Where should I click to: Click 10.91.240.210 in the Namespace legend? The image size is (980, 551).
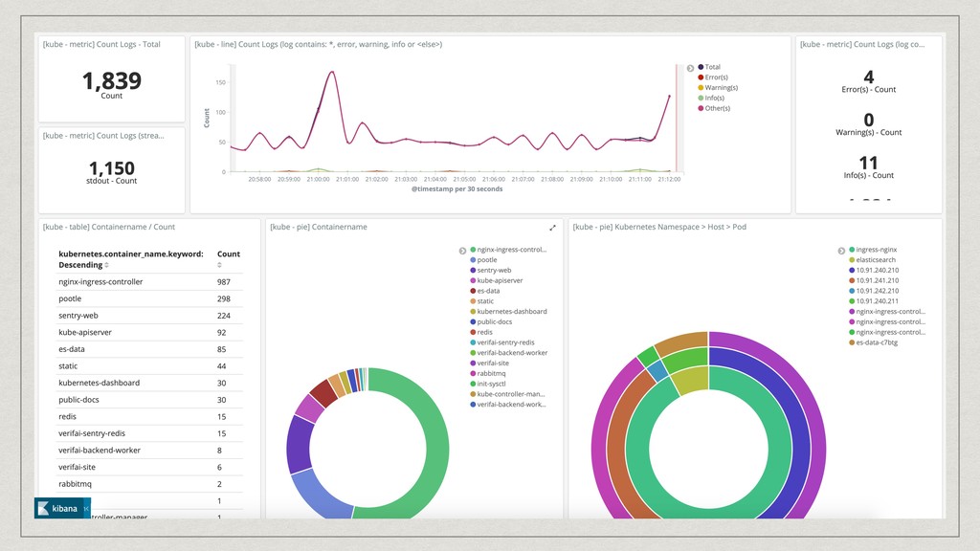(x=877, y=270)
